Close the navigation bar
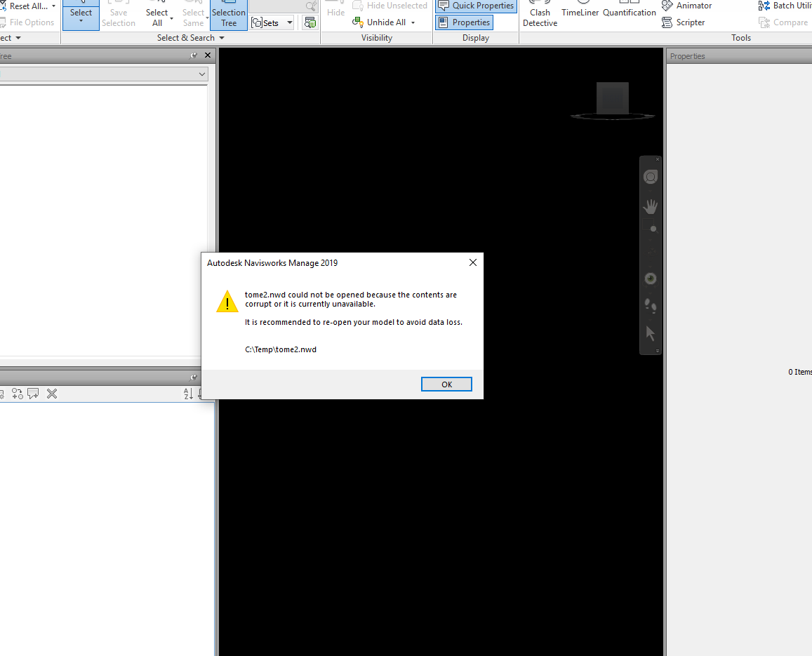The height and width of the screenshot is (656, 812). (658, 159)
